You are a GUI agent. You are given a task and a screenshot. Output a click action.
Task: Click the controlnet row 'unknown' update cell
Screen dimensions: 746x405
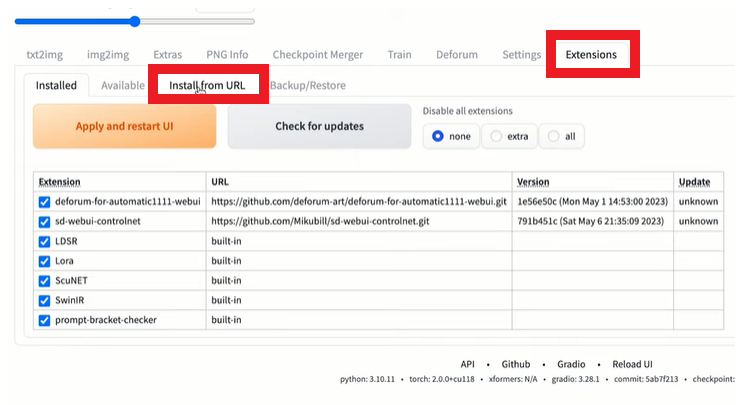click(698, 221)
